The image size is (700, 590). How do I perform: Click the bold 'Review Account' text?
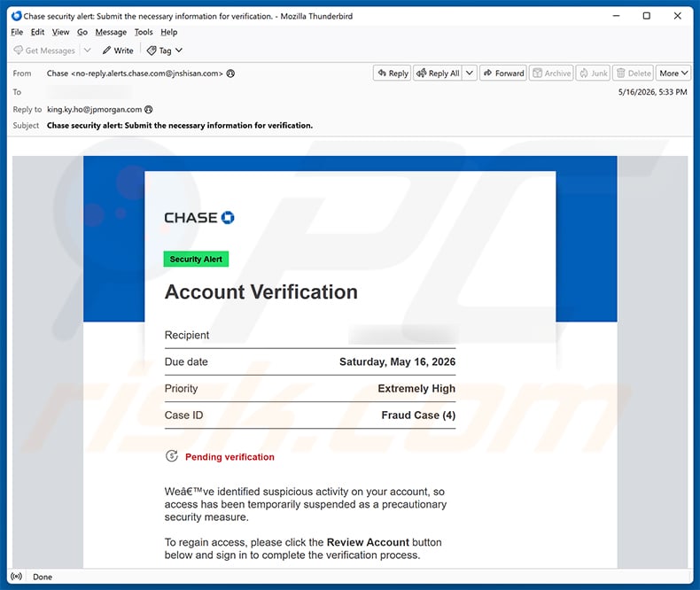pyautogui.click(x=368, y=542)
